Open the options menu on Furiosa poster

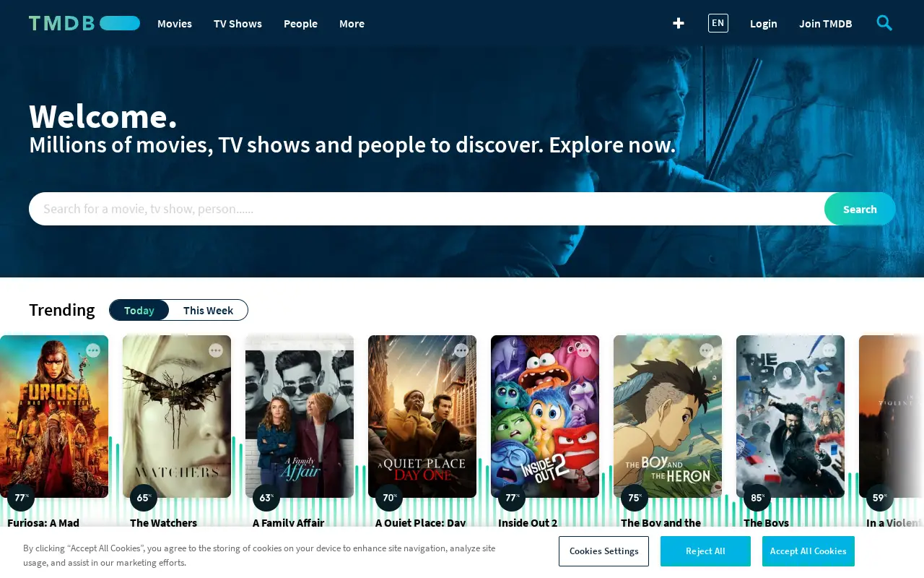point(93,350)
